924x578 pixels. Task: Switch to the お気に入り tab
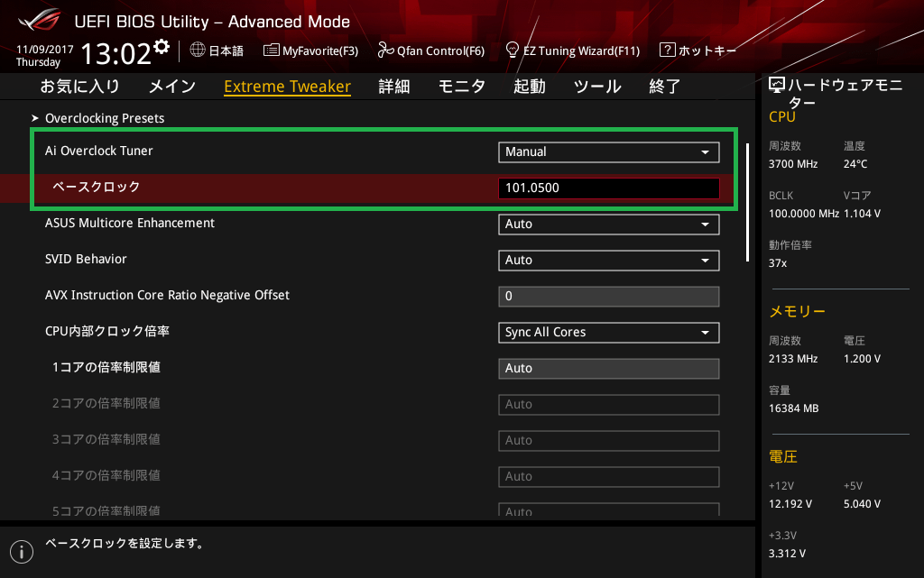point(79,87)
